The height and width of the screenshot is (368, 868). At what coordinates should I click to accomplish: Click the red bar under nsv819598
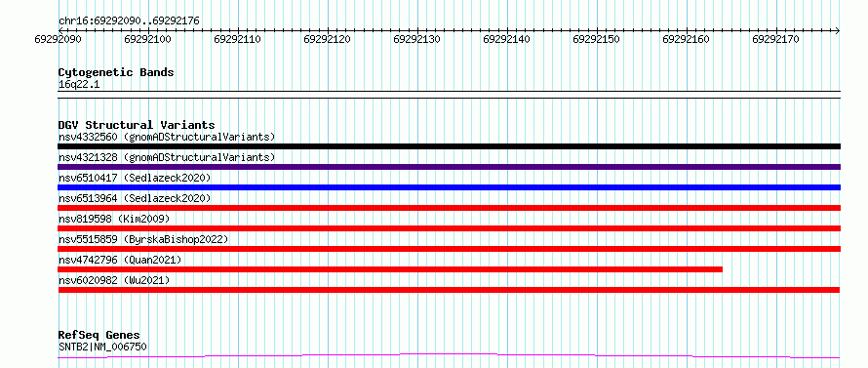click(449, 228)
